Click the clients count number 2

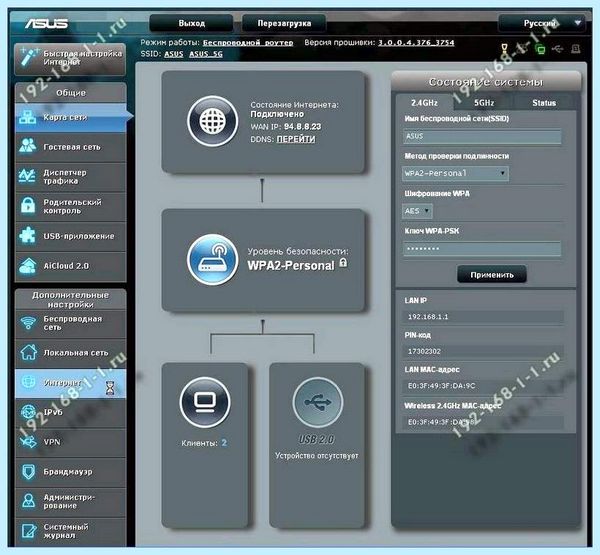[x=224, y=443]
